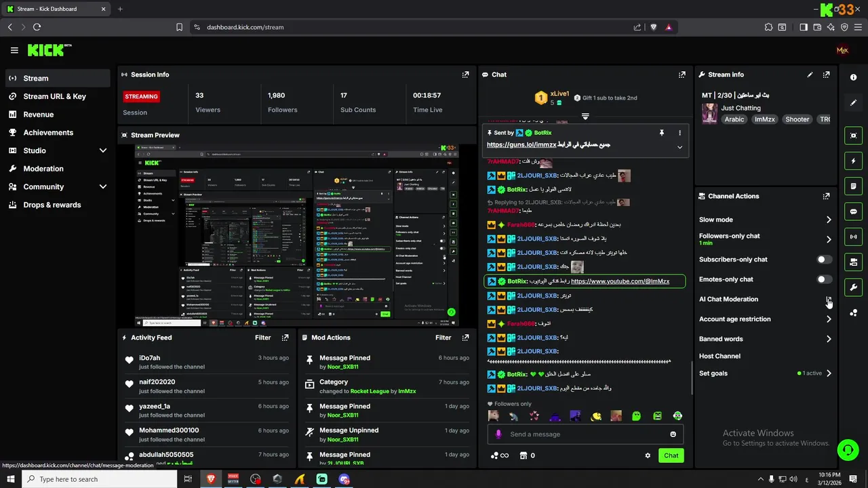Click the user avatar in top right
The image size is (868, 488).
842,50
